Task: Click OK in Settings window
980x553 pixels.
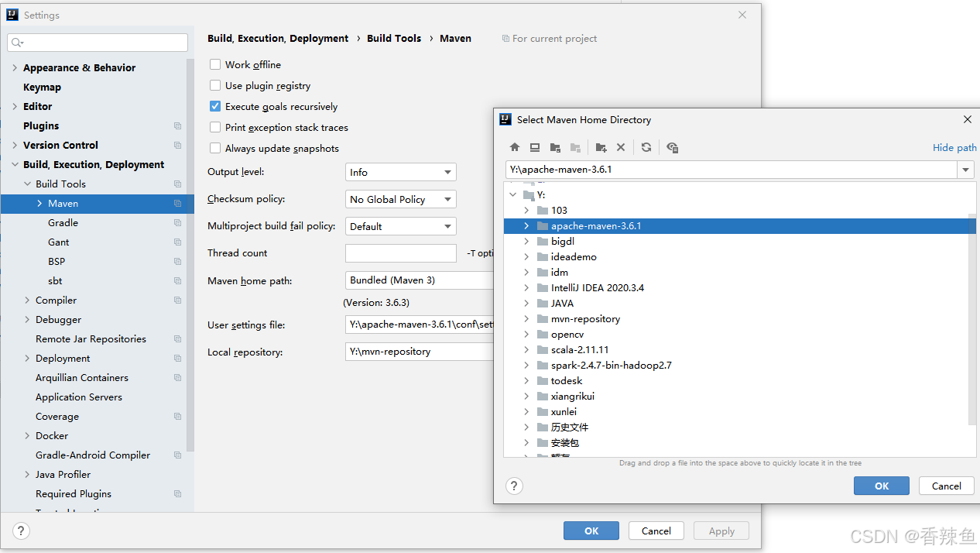Action: tap(591, 531)
